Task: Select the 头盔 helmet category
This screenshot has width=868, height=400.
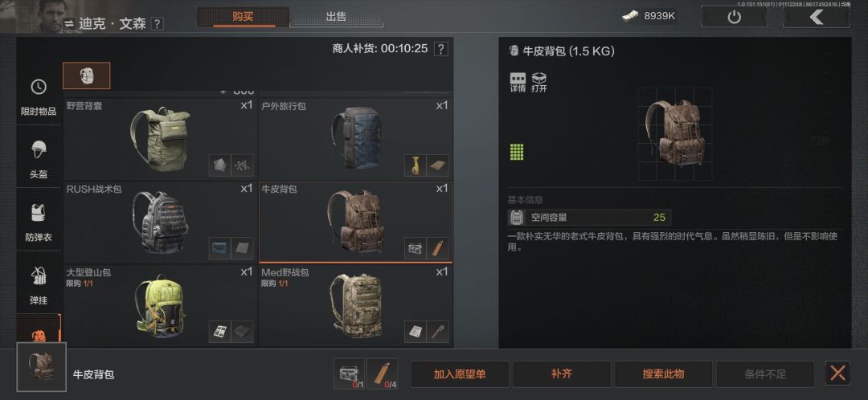Action: coord(39,158)
